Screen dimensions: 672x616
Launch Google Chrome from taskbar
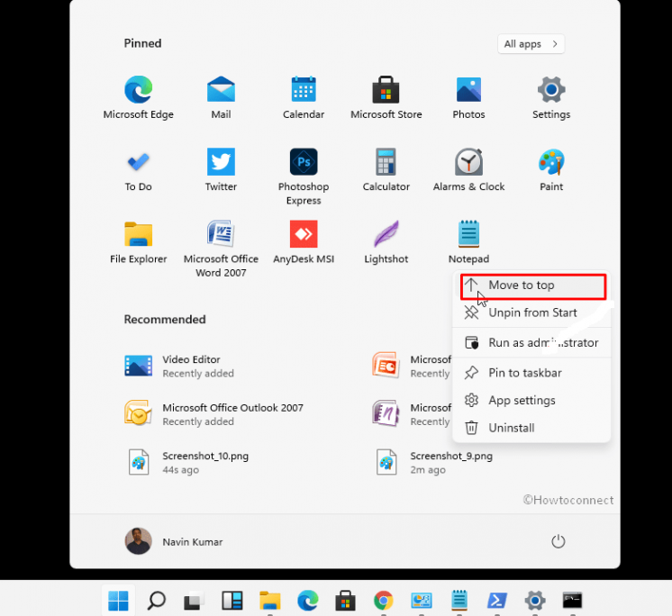(x=383, y=600)
